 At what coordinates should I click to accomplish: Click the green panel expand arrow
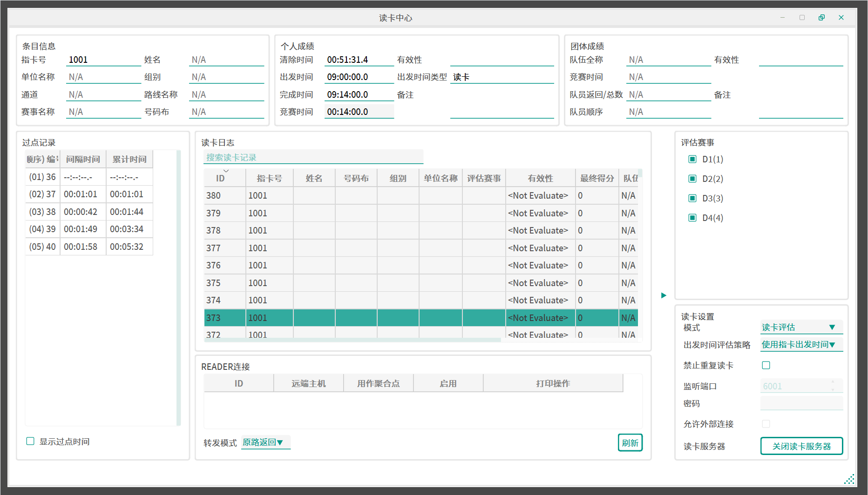tap(664, 295)
